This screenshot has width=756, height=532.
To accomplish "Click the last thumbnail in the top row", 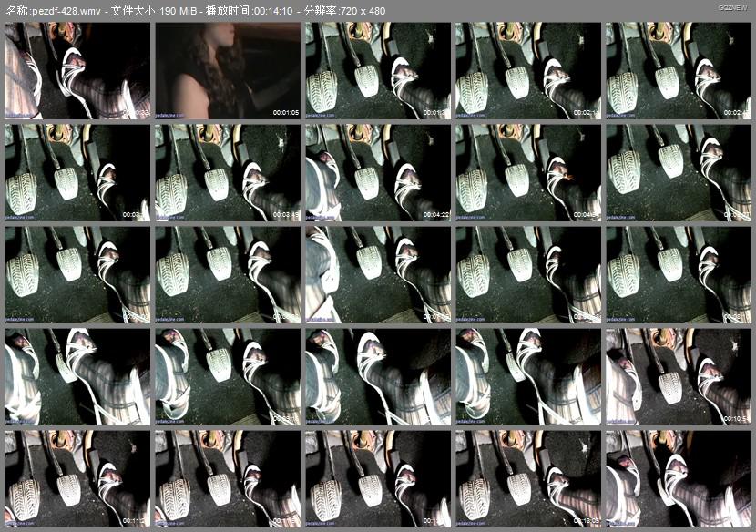I will 678,71.
